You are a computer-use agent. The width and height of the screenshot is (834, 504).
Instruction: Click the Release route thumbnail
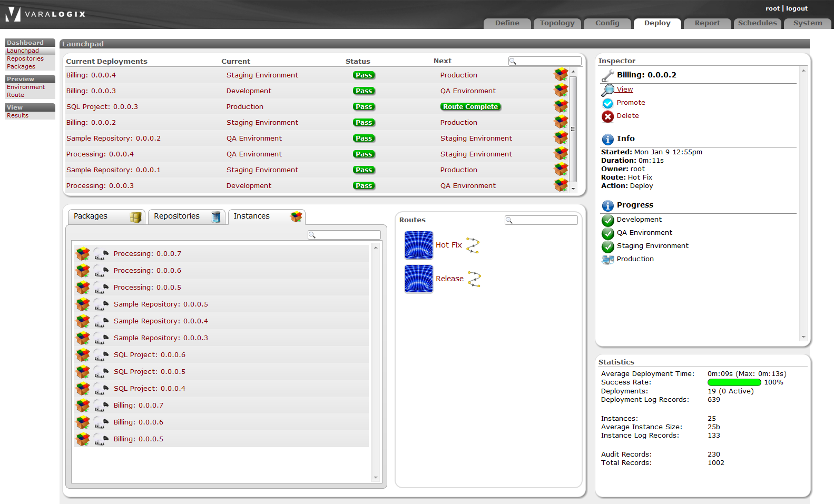coord(419,279)
